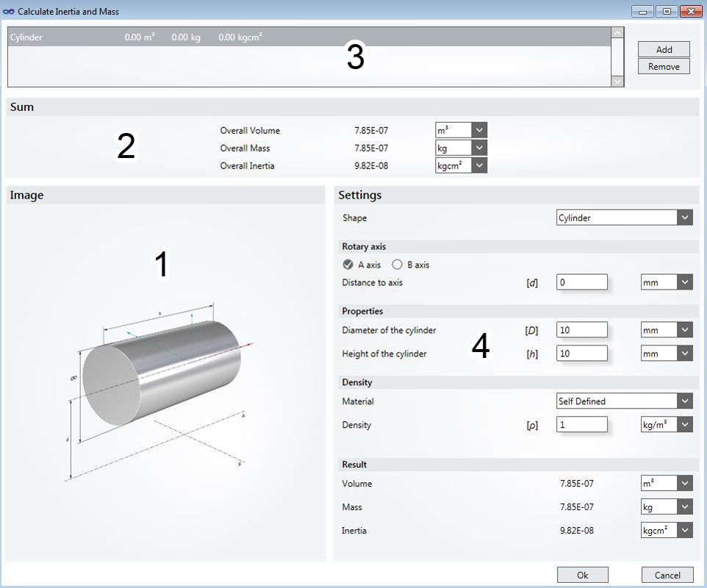Close the Calculate Inertia and Mass window

click(x=690, y=11)
